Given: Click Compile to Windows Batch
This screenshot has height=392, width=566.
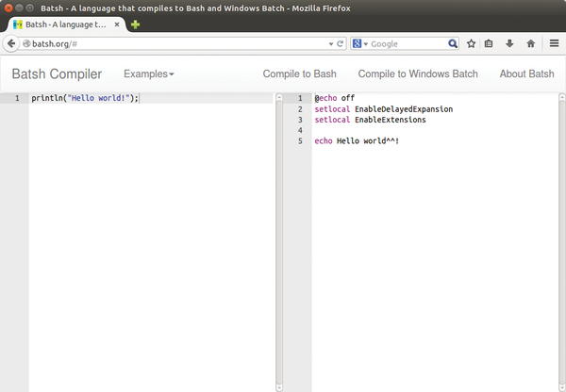Looking at the screenshot, I should [x=418, y=73].
